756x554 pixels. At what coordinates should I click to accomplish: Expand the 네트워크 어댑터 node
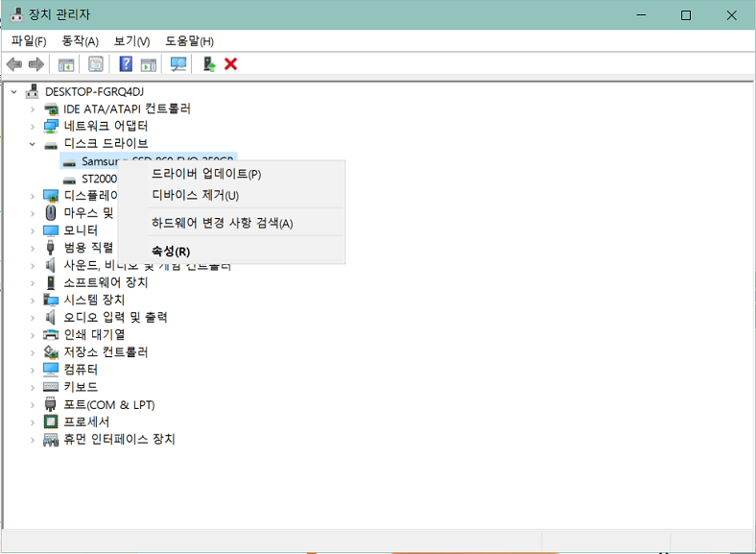point(33,127)
